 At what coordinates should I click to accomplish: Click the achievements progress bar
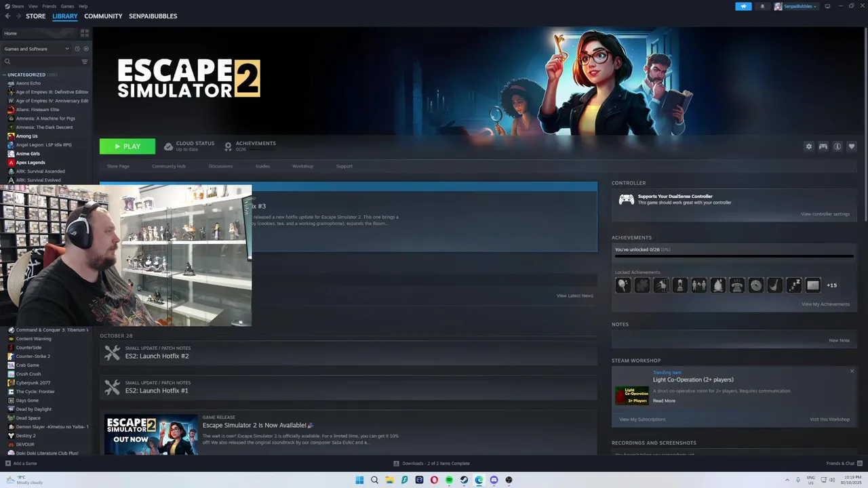734,256
